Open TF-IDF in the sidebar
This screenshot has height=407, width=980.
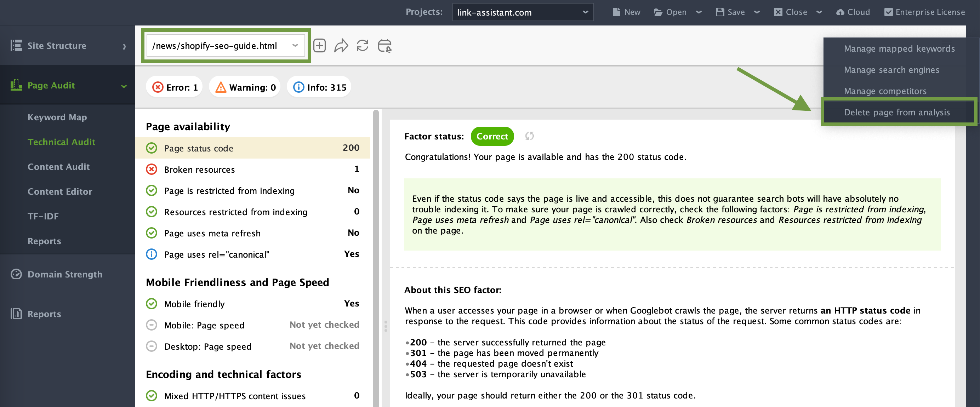pos(43,216)
